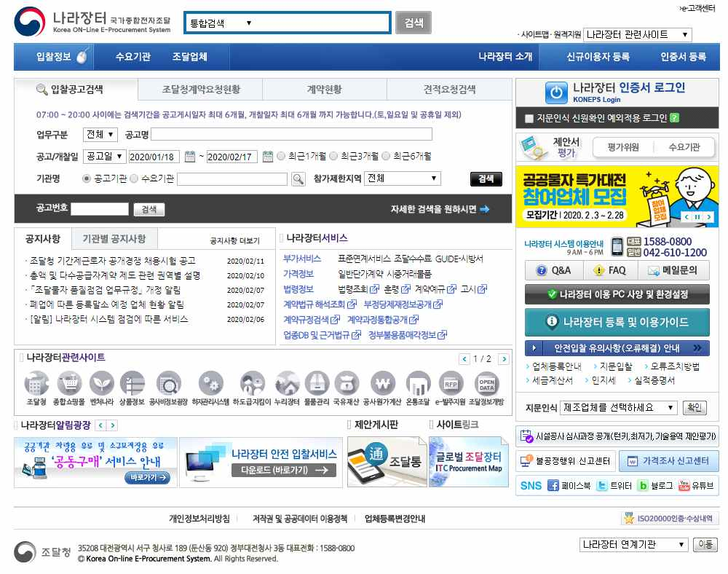The width and height of the screenshot is (728, 574).
Task: Open 종합쇼핑몰 shopping cart icon
Action: (x=69, y=385)
